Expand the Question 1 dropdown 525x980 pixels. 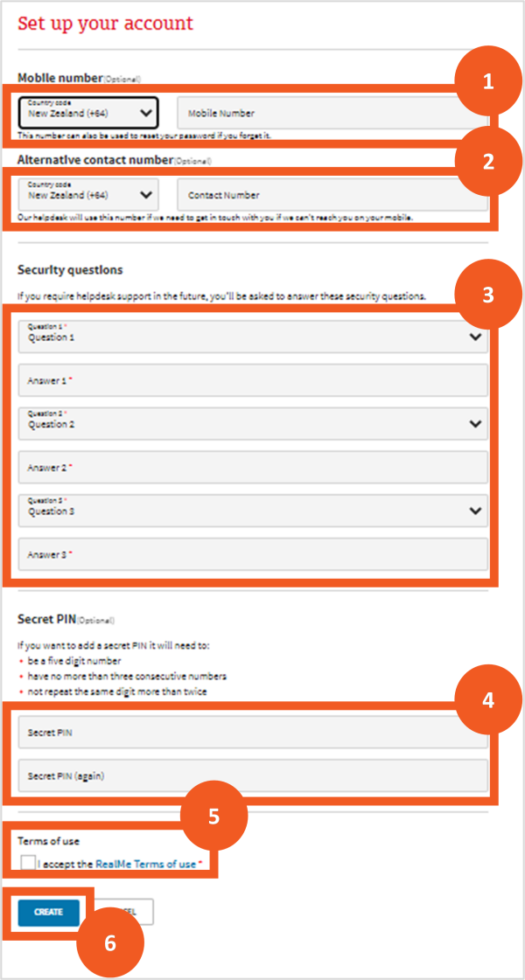(252, 337)
